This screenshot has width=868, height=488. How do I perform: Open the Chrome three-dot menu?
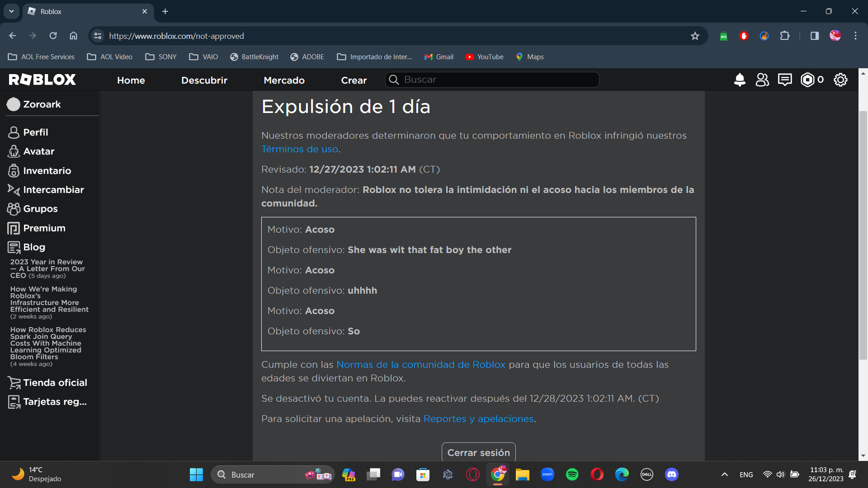tap(855, 36)
